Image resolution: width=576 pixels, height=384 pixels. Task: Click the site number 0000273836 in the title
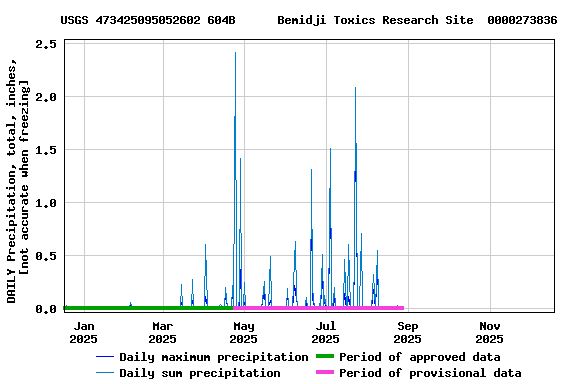point(522,20)
